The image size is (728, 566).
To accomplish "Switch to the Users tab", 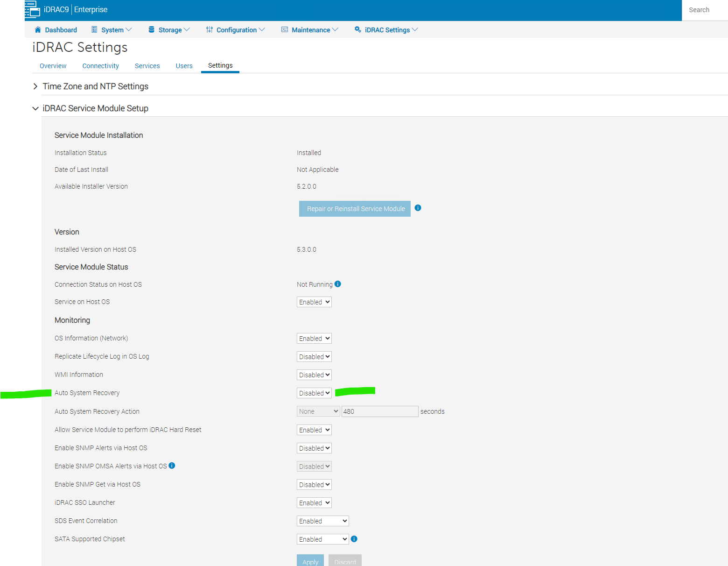I will (184, 66).
